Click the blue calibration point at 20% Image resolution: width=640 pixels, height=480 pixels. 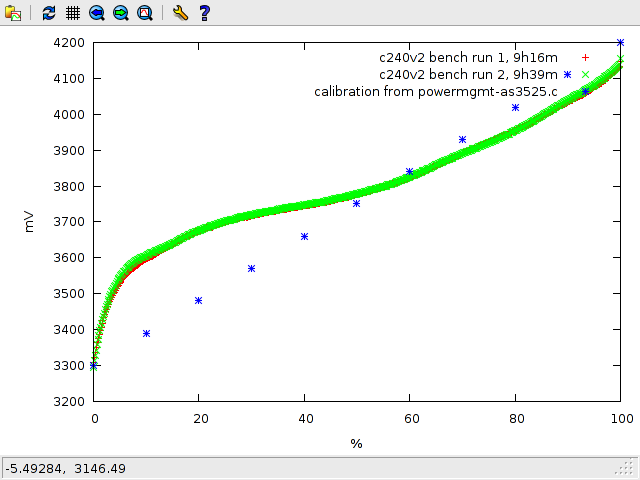(198, 300)
